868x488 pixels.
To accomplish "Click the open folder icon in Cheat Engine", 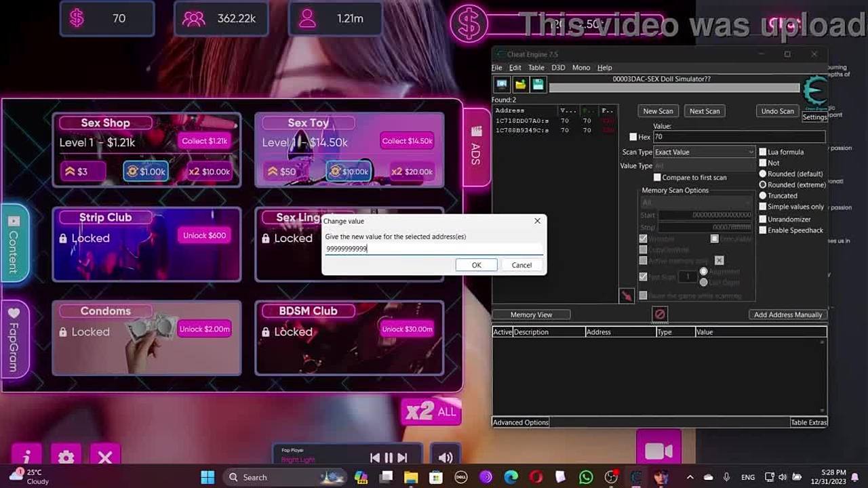I will tap(520, 84).
